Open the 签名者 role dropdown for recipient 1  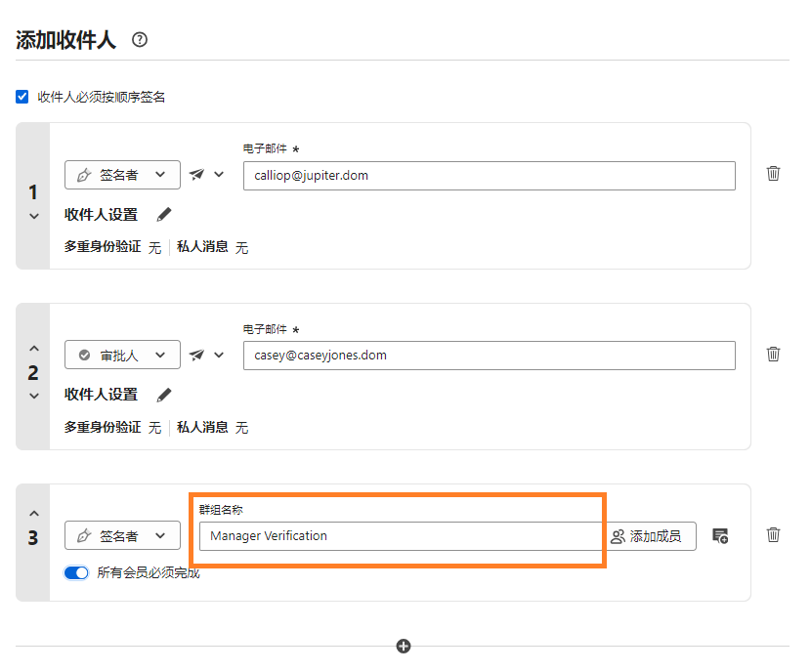[x=122, y=174]
